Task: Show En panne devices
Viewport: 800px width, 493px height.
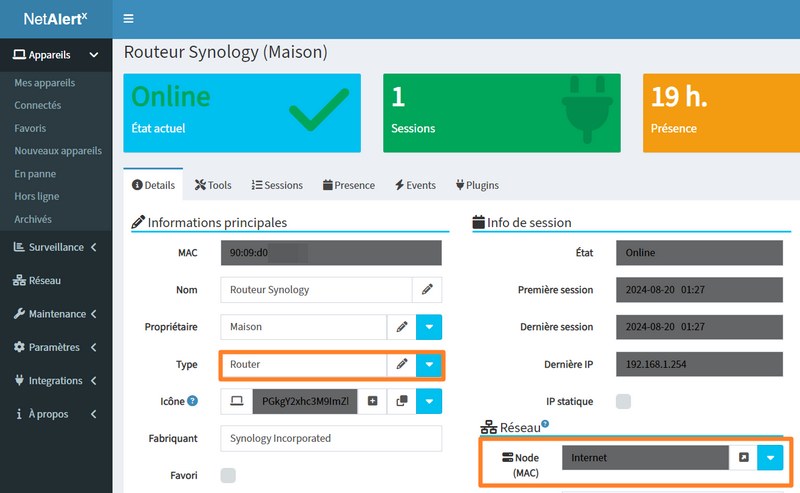Action: (35, 174)
